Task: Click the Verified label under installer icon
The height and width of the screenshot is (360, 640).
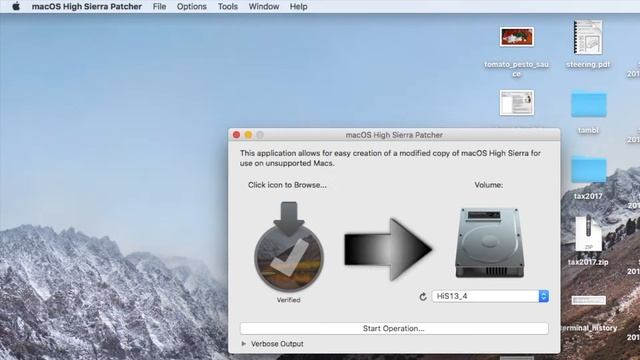Action: (289, 300)
